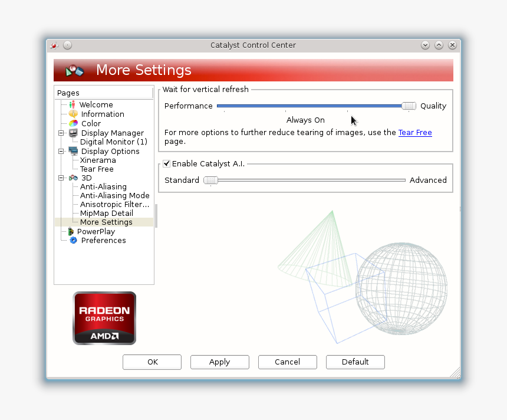Open the Anti-Aliasing Mode page
Screen dimensions: 507x420
(x=114, y=195)
